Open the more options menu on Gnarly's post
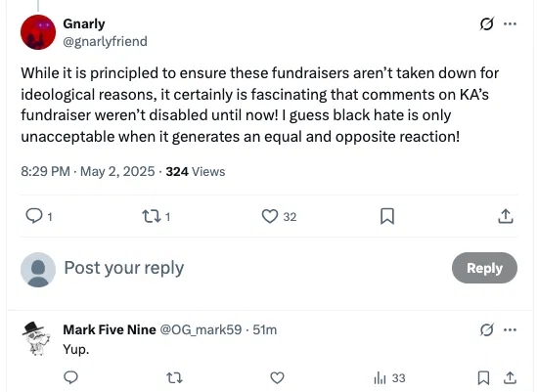 (x=510, y=24)
